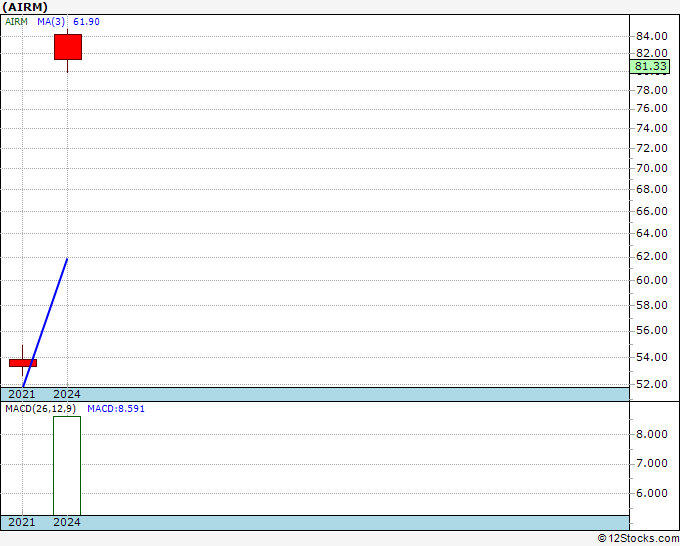
Task: Click the (AIRM) chart title
Action: tap(25, 7)
